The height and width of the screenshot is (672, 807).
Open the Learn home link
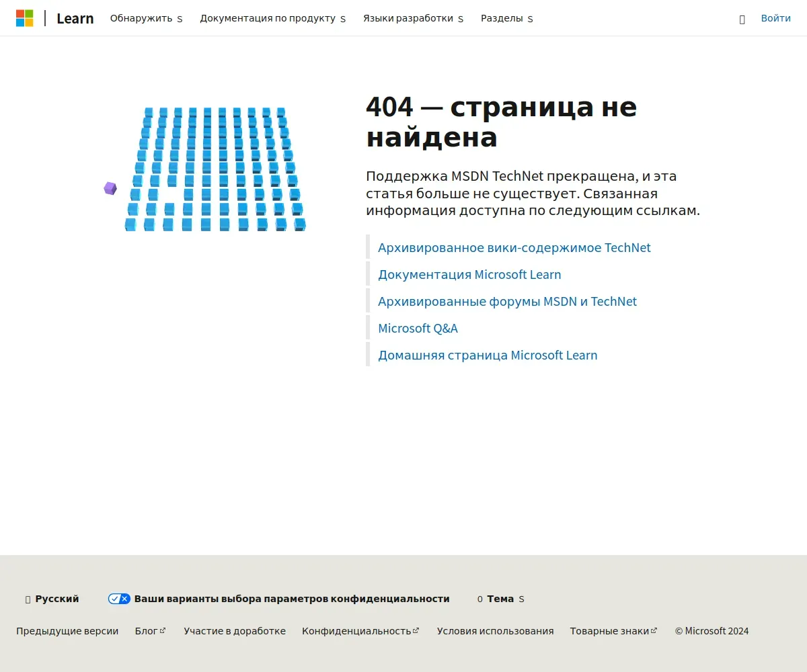click(75, 19)
